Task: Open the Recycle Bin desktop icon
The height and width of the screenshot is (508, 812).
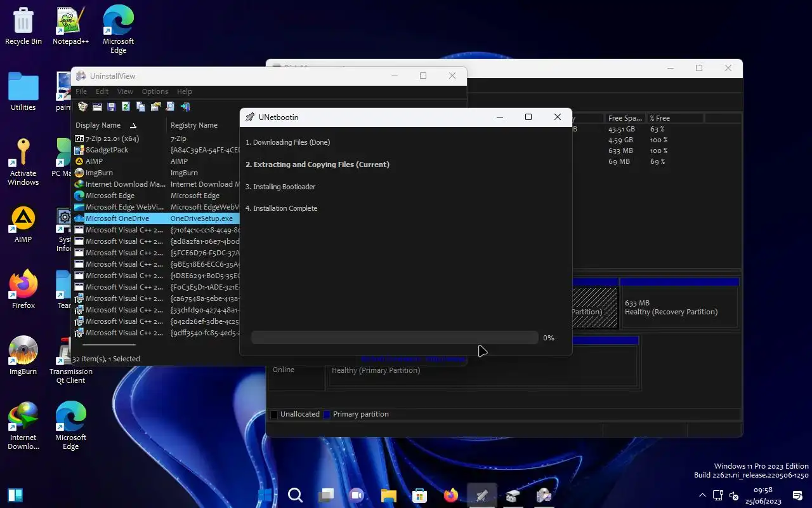Action: pyautogui.click(x=23, y=26)
